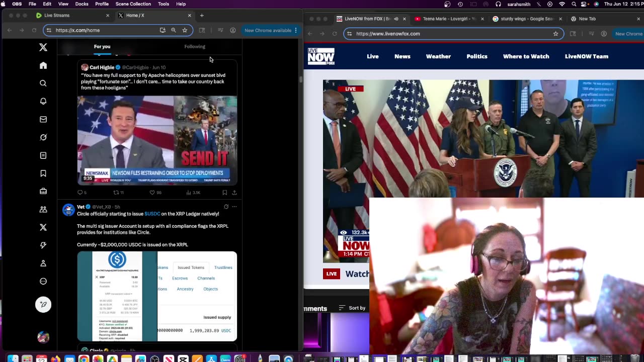The image size is (644, 362).
Task: Play Carl Higbie's Newsmax video thumbnail
Action: (x=157, y=140)
